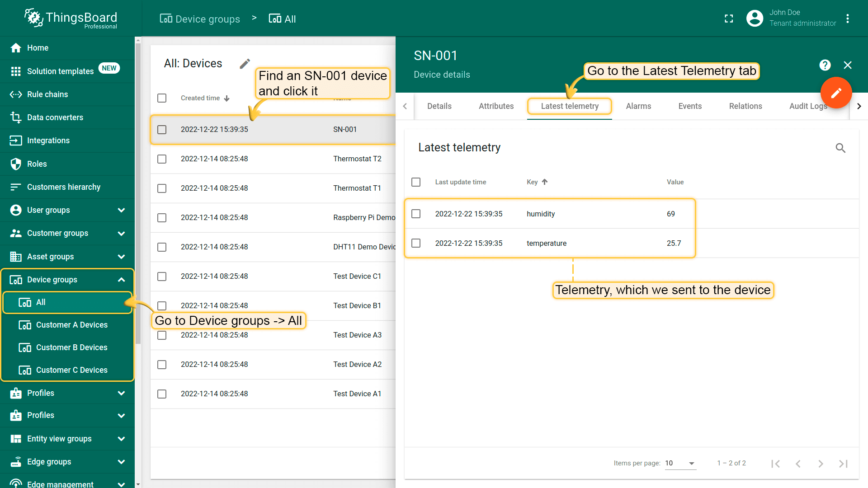This screenshot has height=488, width=868.
Task: Click the orange edit pencil button
Action: (836, 93)
